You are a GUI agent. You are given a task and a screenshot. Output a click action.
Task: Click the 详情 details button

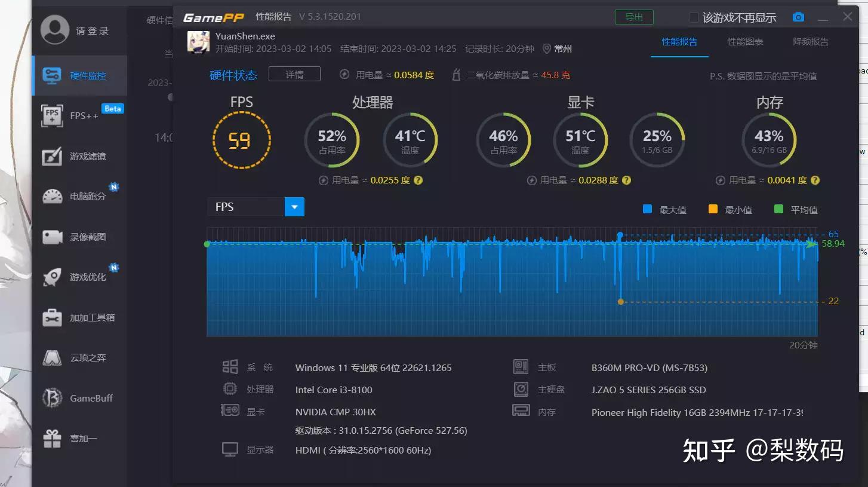tap(294, 73)
